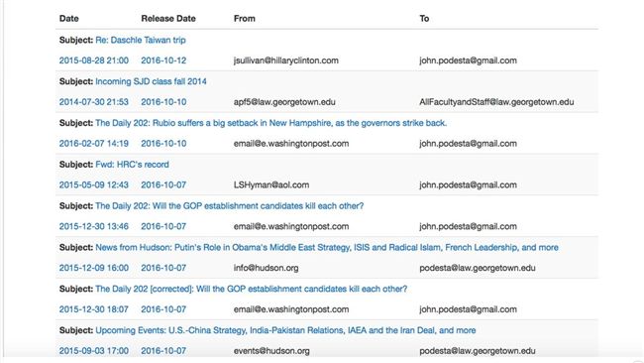The image size is (644, 363).
Task: Click date link 2015-12-30 18:07
Action: (x=94, y=309)
